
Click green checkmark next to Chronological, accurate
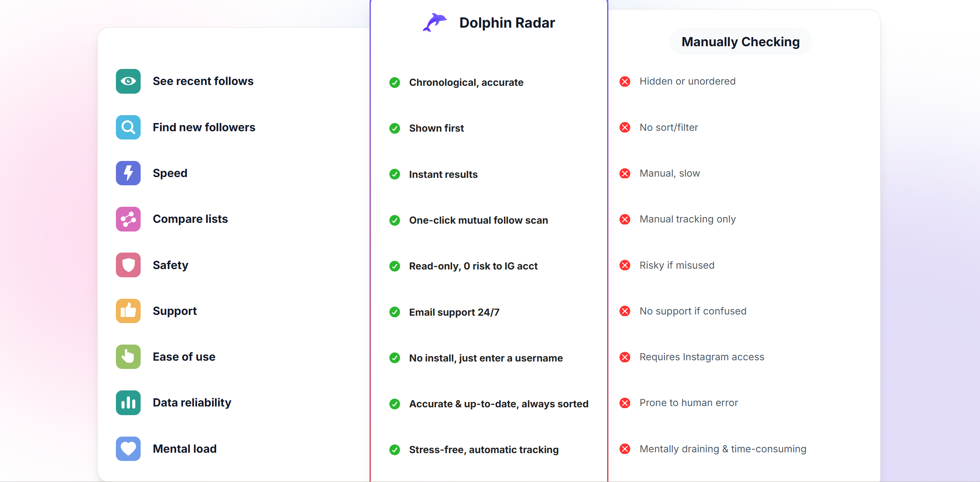[x=395, y=83]
